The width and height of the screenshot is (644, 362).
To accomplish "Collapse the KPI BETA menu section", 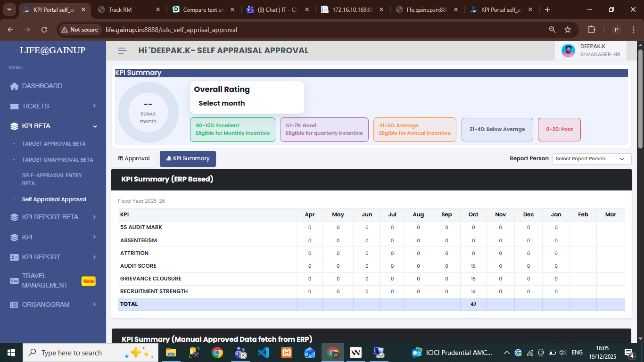I will [95, 126].
